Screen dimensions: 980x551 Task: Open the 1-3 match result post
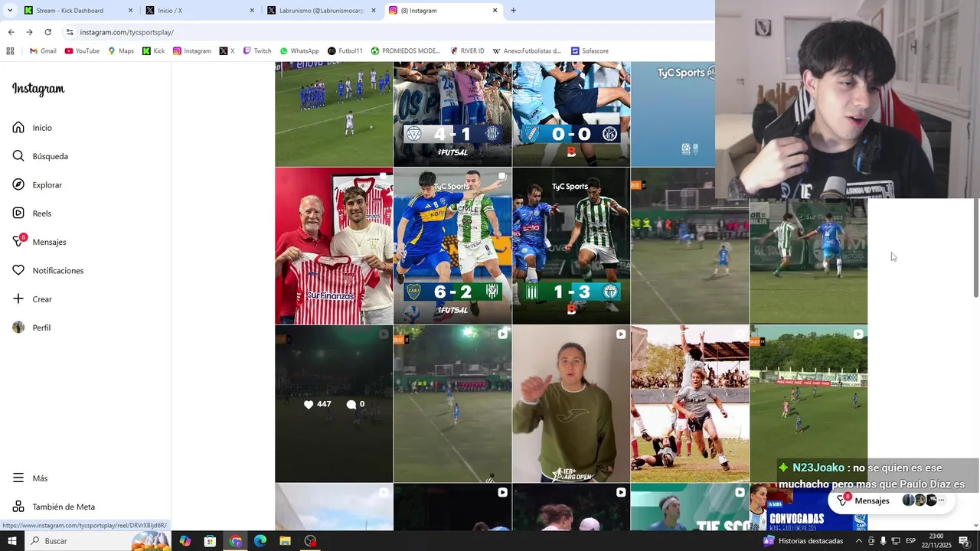pos(571,246)
